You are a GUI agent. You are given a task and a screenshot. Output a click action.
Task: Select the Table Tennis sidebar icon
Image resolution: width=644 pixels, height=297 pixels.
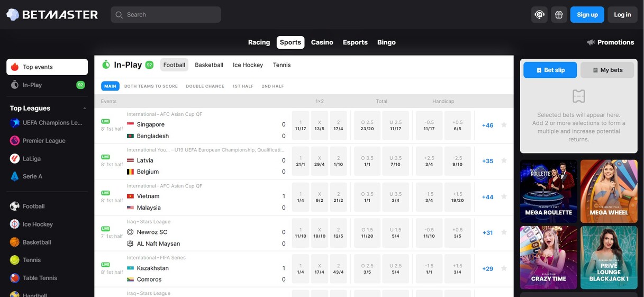click(14, 278)
